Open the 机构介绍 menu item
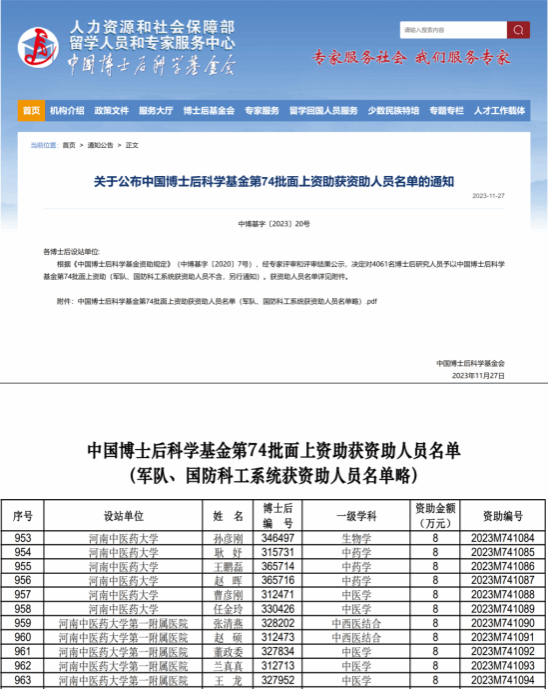This screenshot has width=548, height=690. 67,110
